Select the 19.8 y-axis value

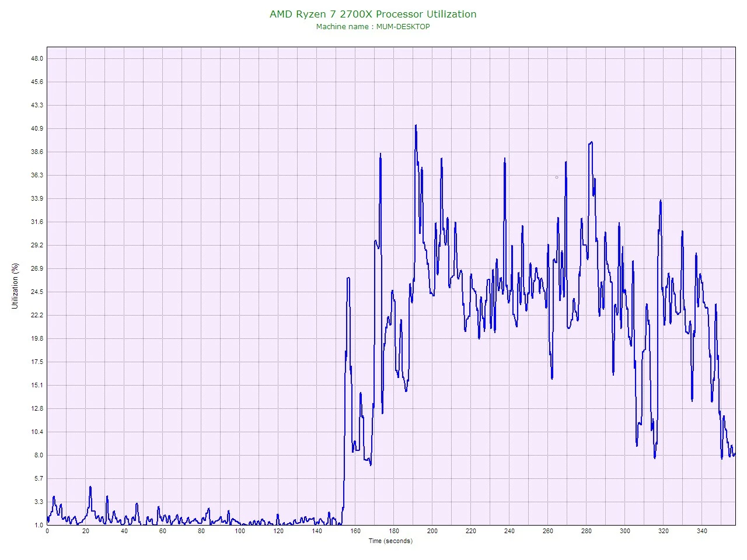[37, 338]
